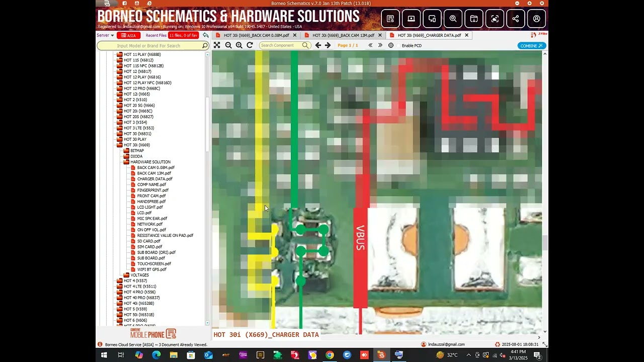Viewport: 644px width, 362px height.
Task: Open the scan capture header icon
Action: coord(495,19)
